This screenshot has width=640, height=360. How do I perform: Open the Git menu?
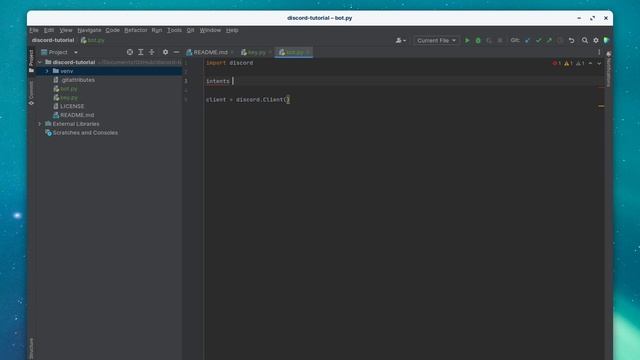coord(191,30)
